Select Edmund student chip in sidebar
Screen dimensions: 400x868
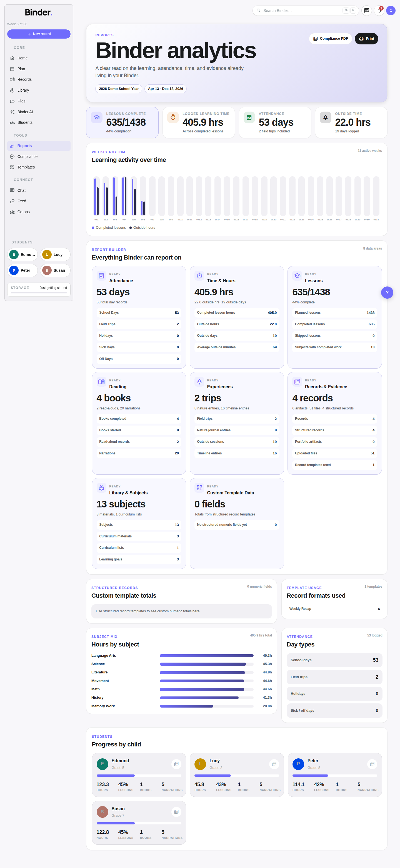[22, 255]
